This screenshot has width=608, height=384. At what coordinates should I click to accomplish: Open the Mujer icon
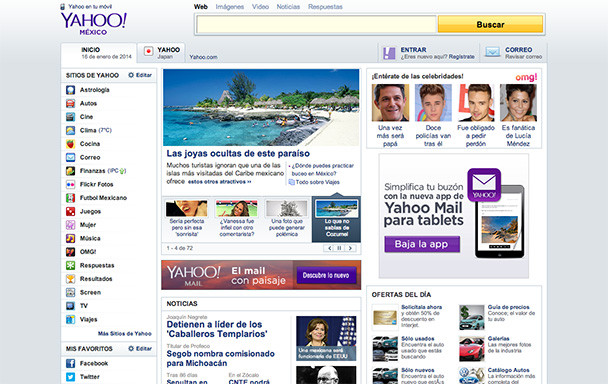coord(70,225)
